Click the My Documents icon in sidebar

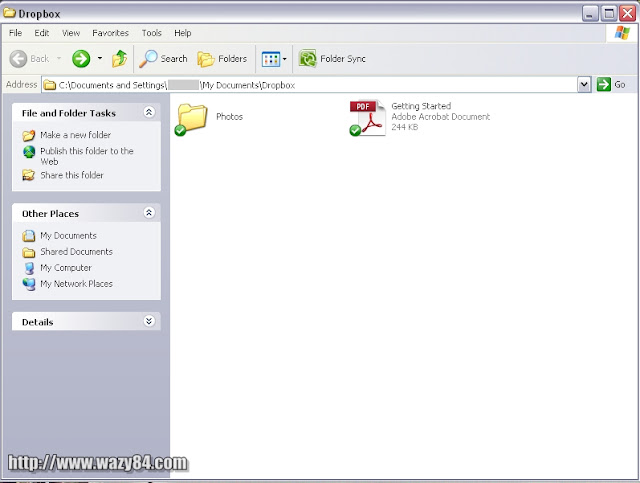(x=29, y=236)
